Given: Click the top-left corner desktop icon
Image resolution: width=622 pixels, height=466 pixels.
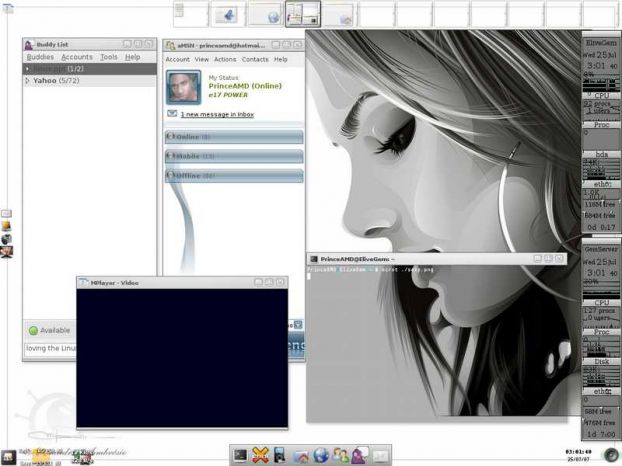Looking at the screenshot, I should click(x=8, y=8).
